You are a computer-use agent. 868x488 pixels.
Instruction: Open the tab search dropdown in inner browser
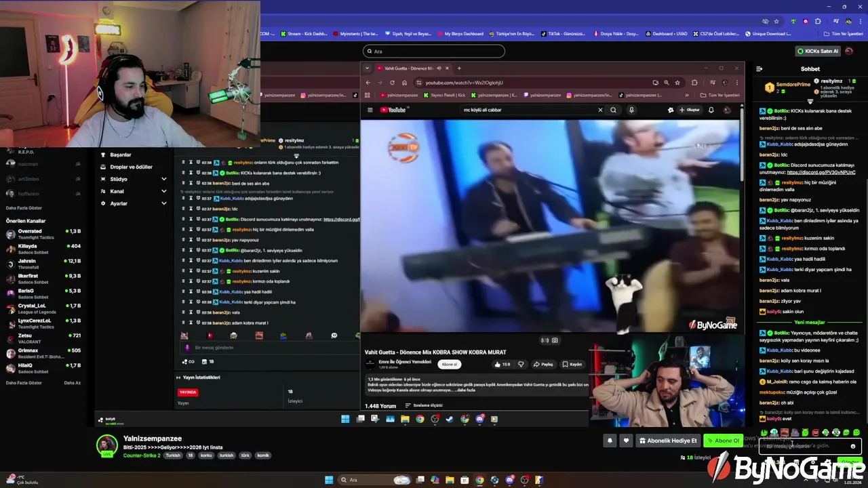tap(368, 68)
